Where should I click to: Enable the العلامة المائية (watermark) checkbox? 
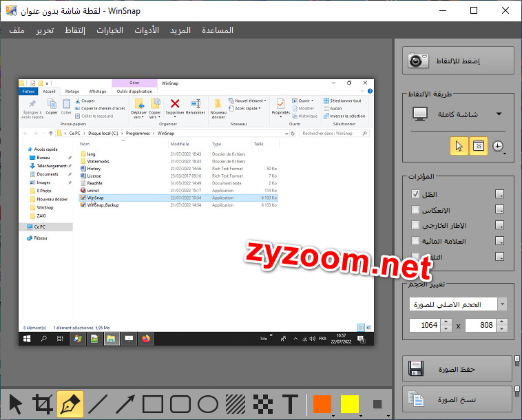coord(415,240)
